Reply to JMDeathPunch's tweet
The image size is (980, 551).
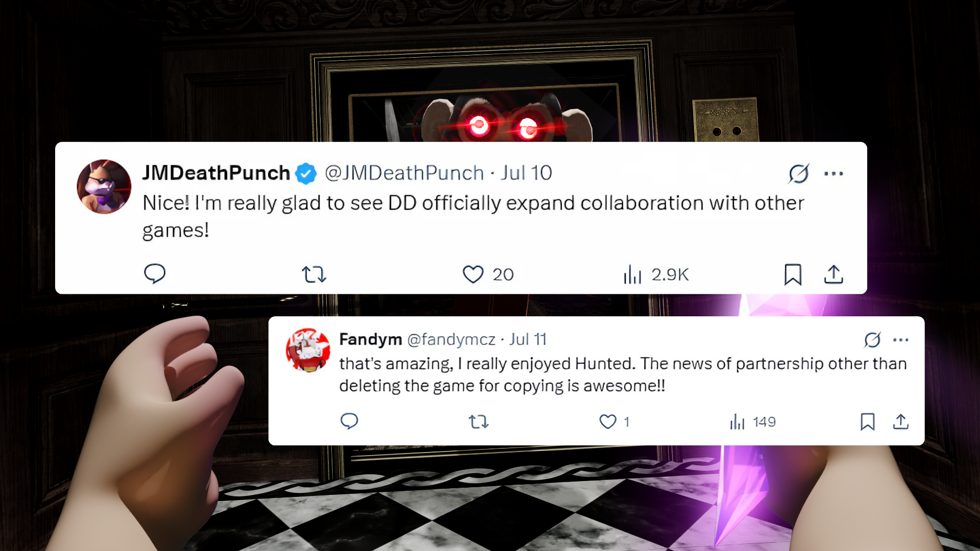click(x=155, y=274)
